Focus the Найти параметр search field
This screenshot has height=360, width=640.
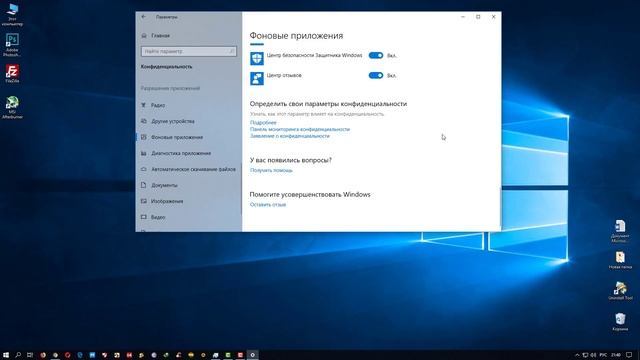coord(189,51)
